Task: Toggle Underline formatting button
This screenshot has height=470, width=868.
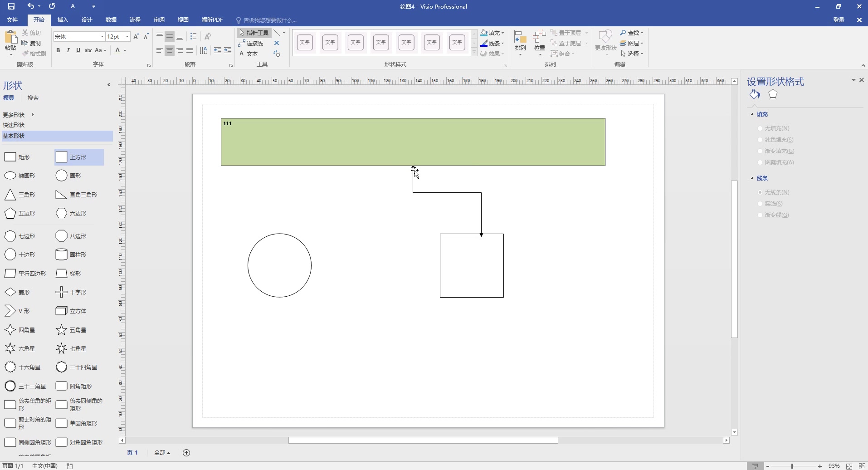Action: [x=78, y=50]
